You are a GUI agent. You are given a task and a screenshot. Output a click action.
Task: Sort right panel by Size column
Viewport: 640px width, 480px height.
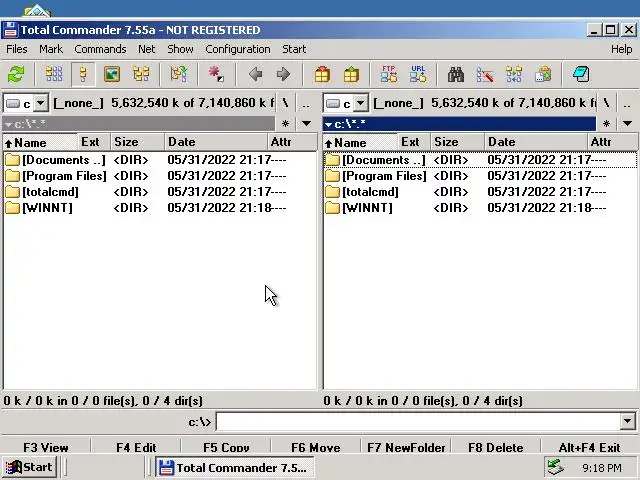point(458,142)
